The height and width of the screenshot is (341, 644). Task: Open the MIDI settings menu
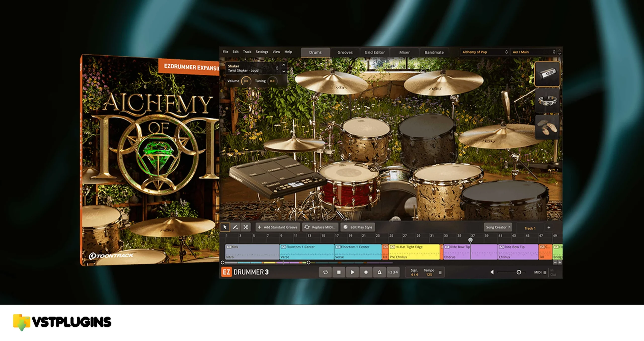(540, 272)
